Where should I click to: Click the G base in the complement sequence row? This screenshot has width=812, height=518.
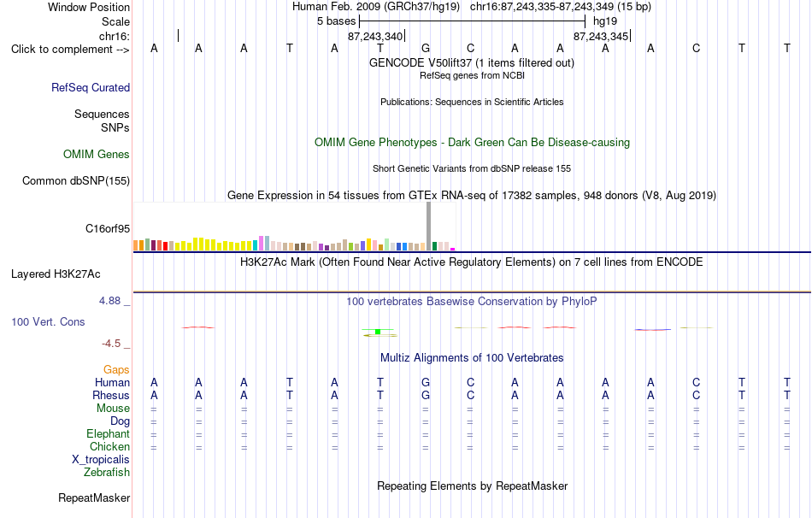coord(426,48)
